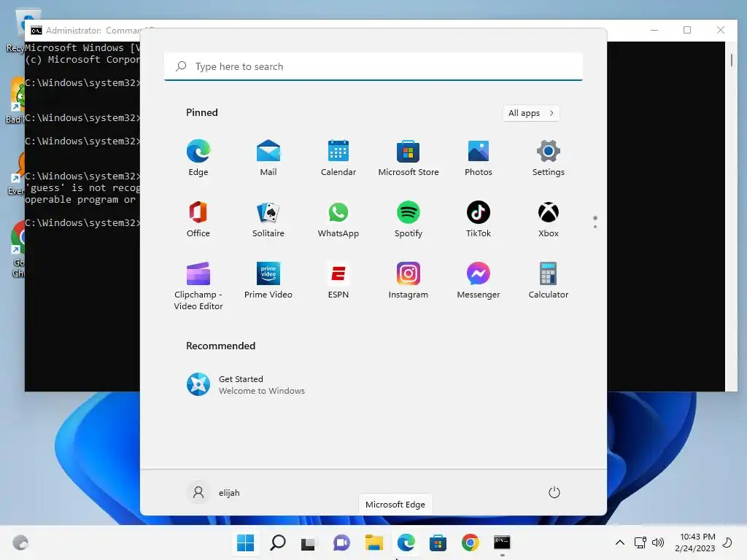Open Settings from pinned apps

(x=549, y=158)
